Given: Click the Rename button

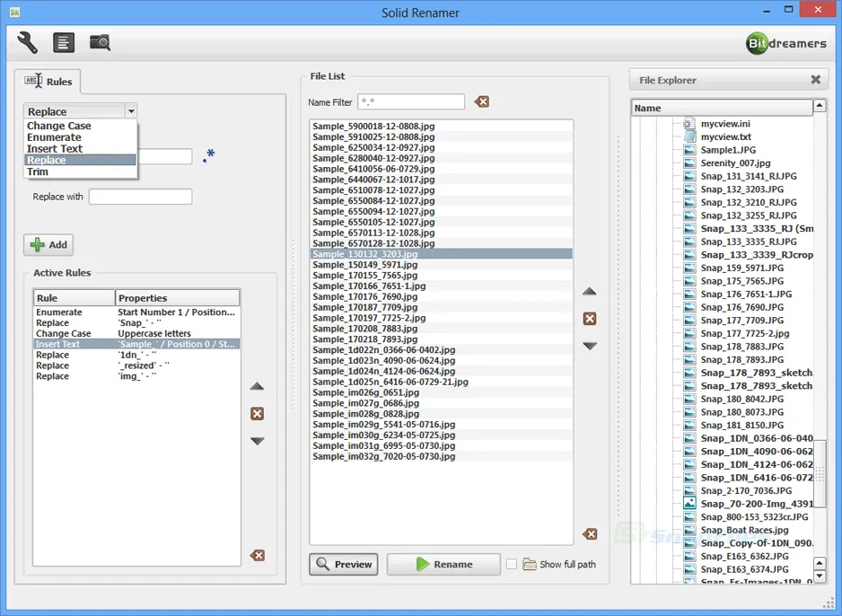Looking at the screenshot, I should [x=443, y=565].
